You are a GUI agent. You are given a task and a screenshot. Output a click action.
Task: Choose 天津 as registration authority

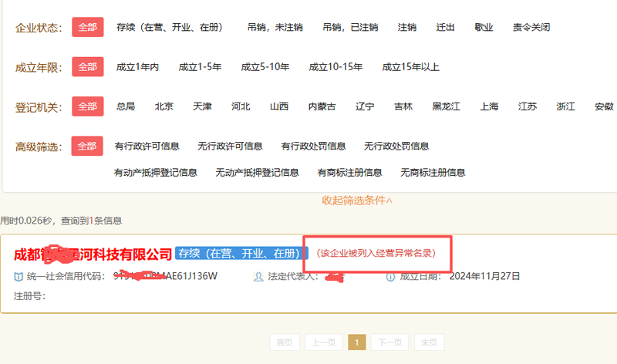point(202,106)
